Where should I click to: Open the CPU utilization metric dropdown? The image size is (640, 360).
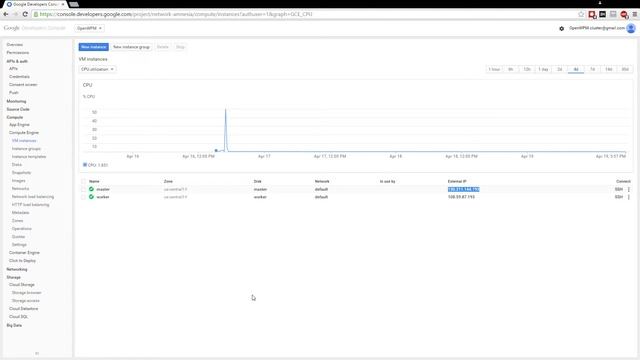pyautogui.click(x=97, y=69)
